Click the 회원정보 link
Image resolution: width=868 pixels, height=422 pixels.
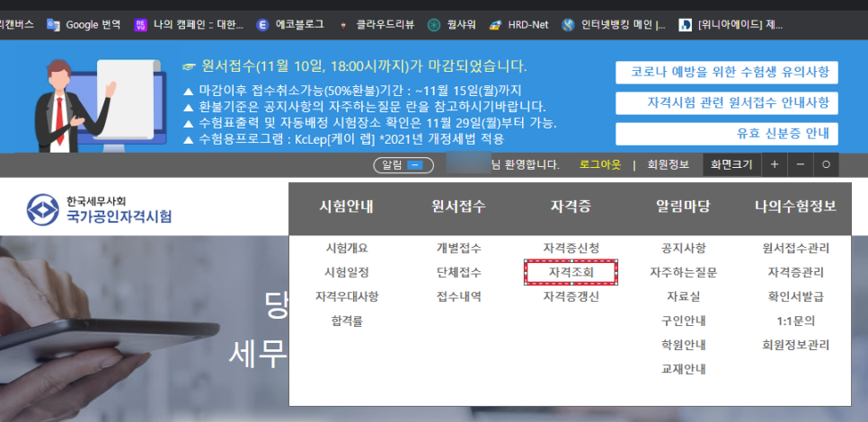[x=669, y=165]
